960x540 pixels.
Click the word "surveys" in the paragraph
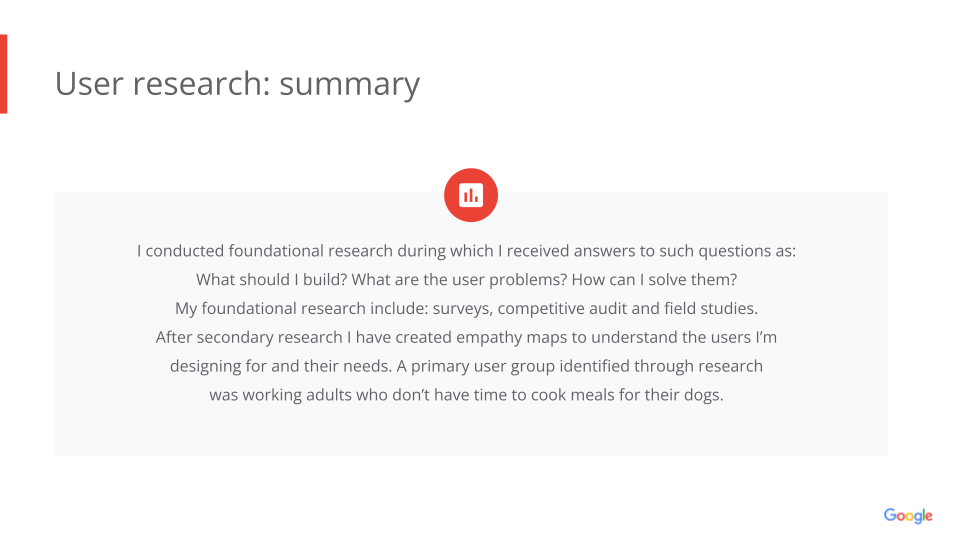point(462,309)
